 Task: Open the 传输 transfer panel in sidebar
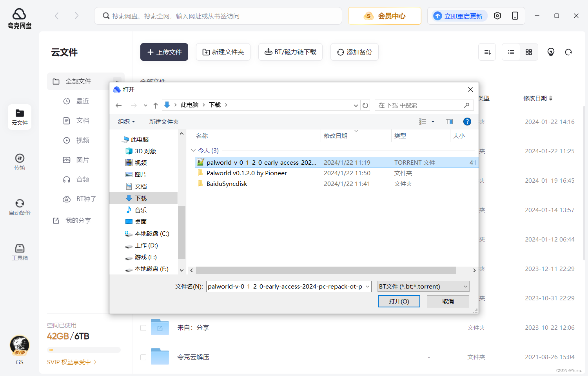pyautogui.click(x=19, y=162)
